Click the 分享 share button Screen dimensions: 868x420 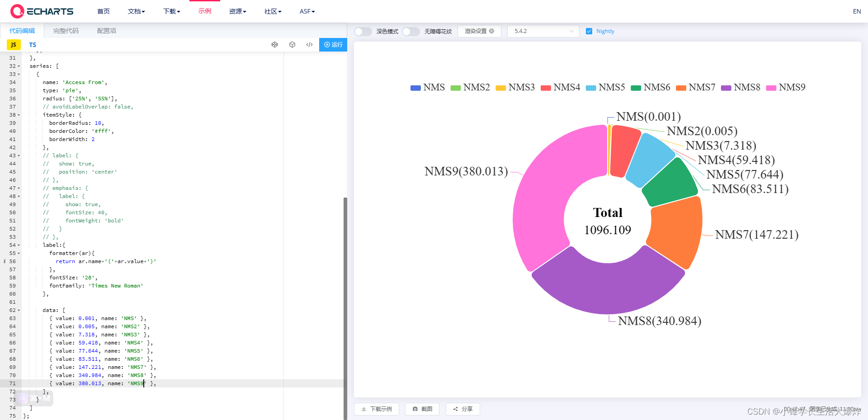(463, 409)
